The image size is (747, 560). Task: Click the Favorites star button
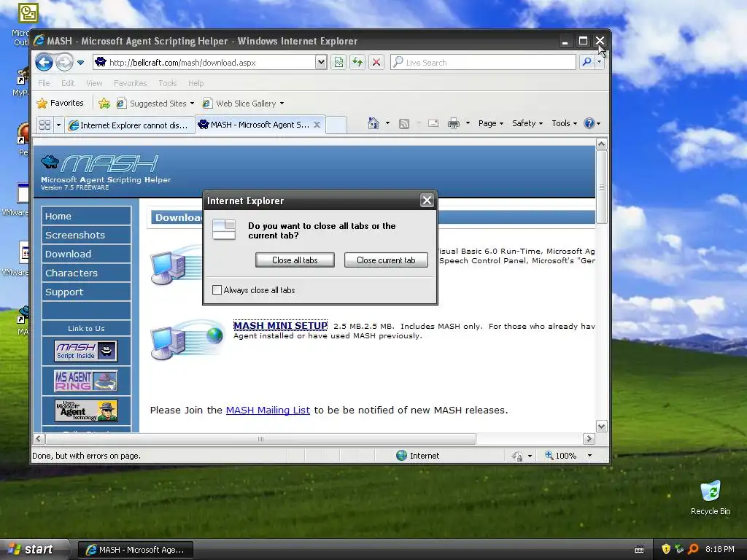(x=61, y=103)
